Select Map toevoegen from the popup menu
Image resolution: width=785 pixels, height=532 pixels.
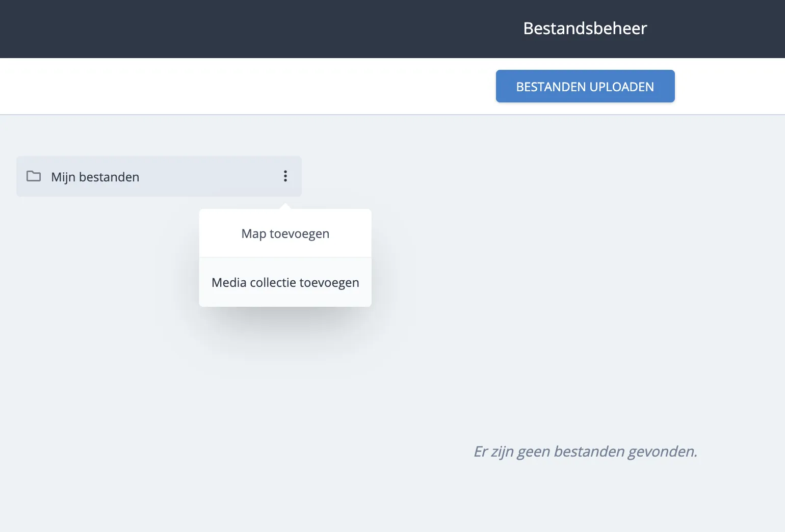(x=285, y=233)
